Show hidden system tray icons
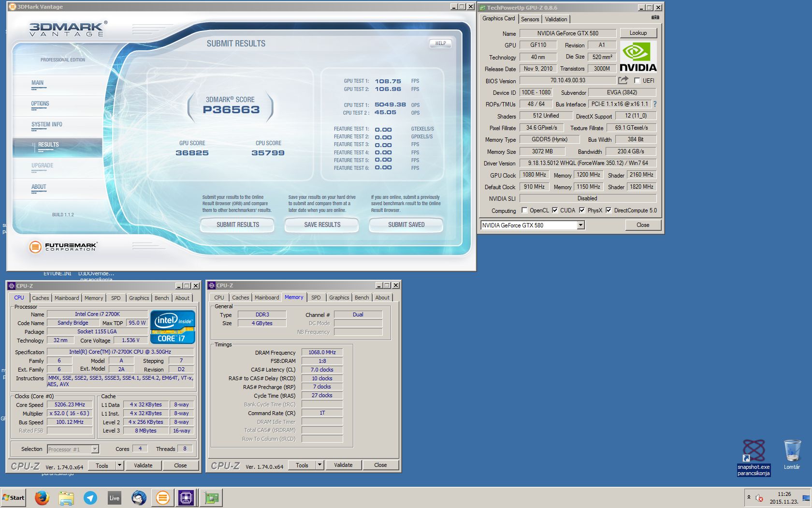Screen dimensions: 812x508 pyautogui.click(x=749, y=497)
